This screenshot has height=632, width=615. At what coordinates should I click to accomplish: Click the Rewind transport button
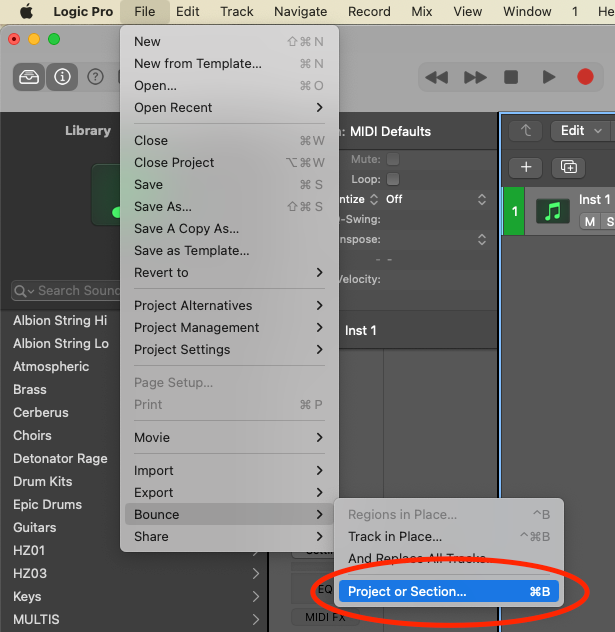point(436,77)
